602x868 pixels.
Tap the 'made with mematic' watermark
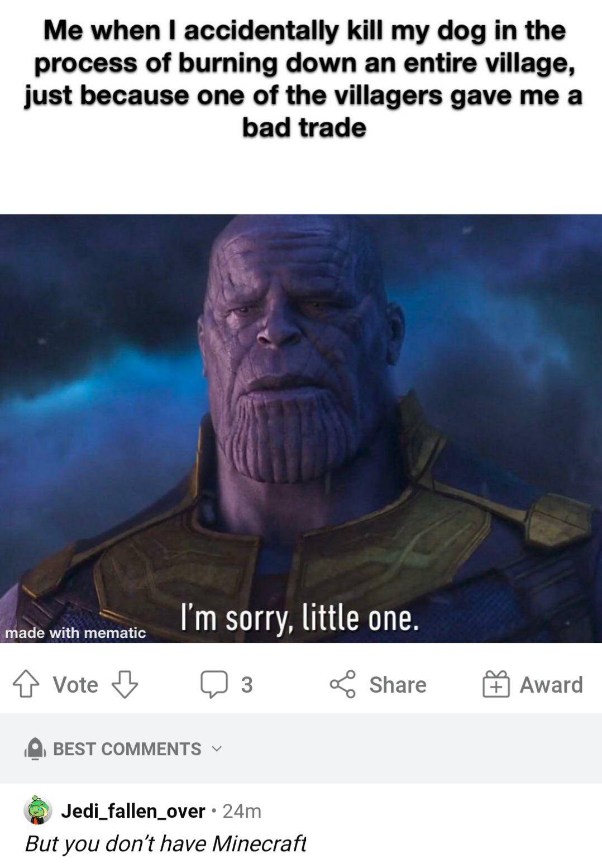pos(75,632)
